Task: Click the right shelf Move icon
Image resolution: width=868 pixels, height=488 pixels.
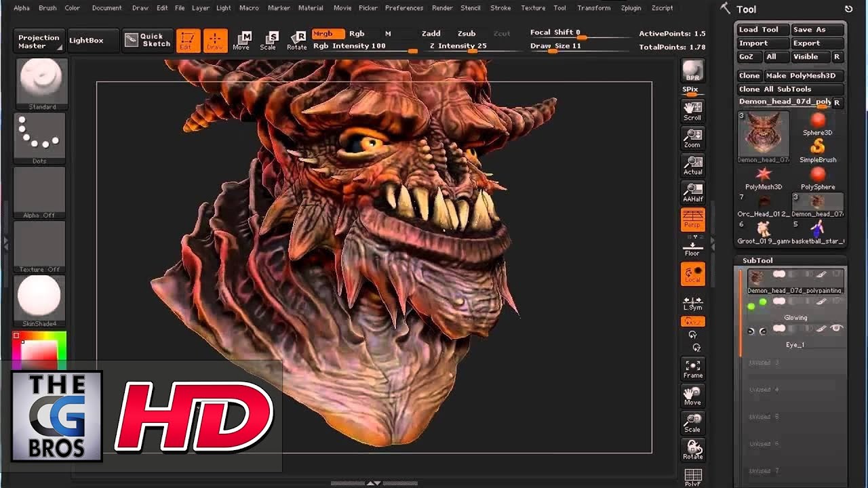Action: (692, 396)
